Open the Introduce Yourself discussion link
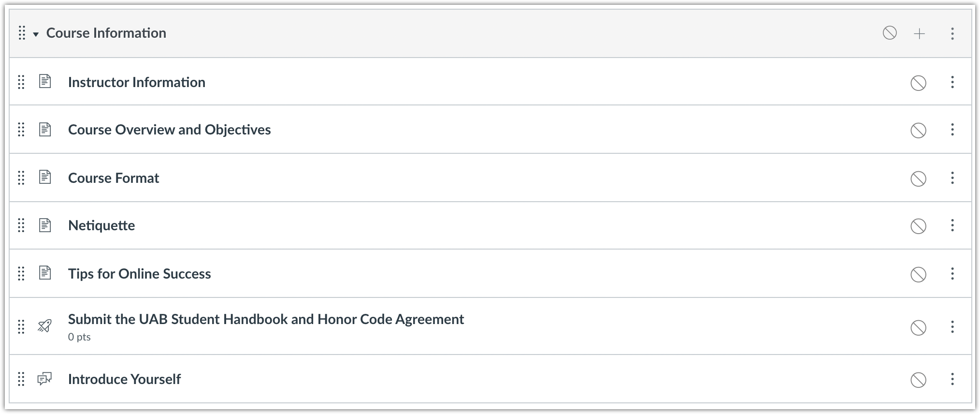 (x=124, y=379)
